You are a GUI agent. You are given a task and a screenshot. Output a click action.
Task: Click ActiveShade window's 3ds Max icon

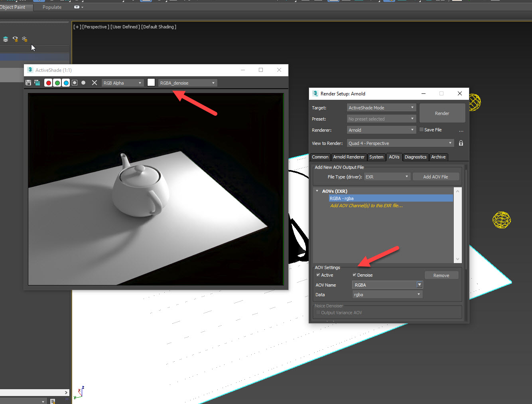click(x=30, y=70)
